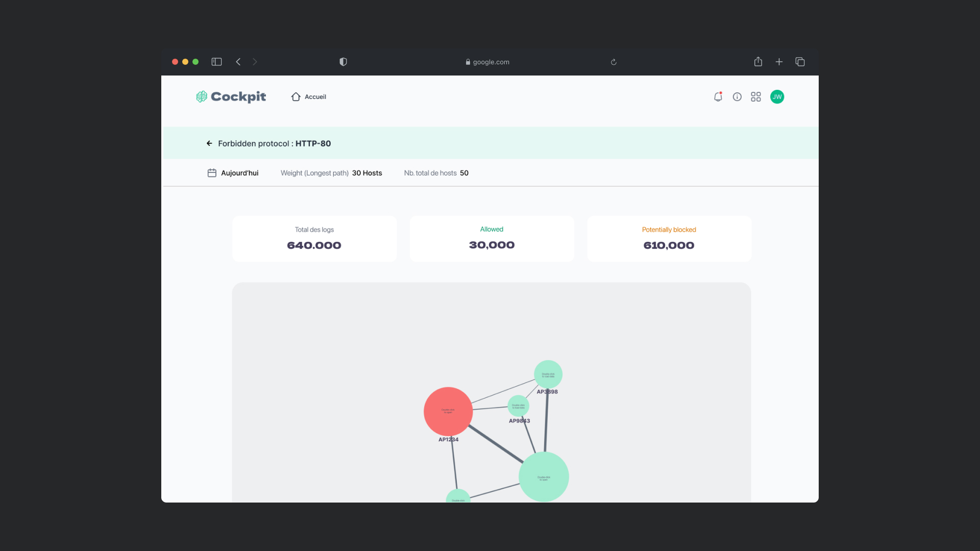
Task: Open a new browser tab with plus
Action: coord(779,62)
